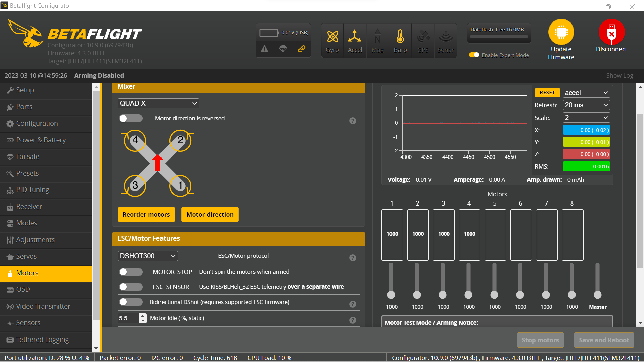The height and width of the screenshot is (362, 644).
Task: Open the Ports tab
Action: (x=46, y=107)
